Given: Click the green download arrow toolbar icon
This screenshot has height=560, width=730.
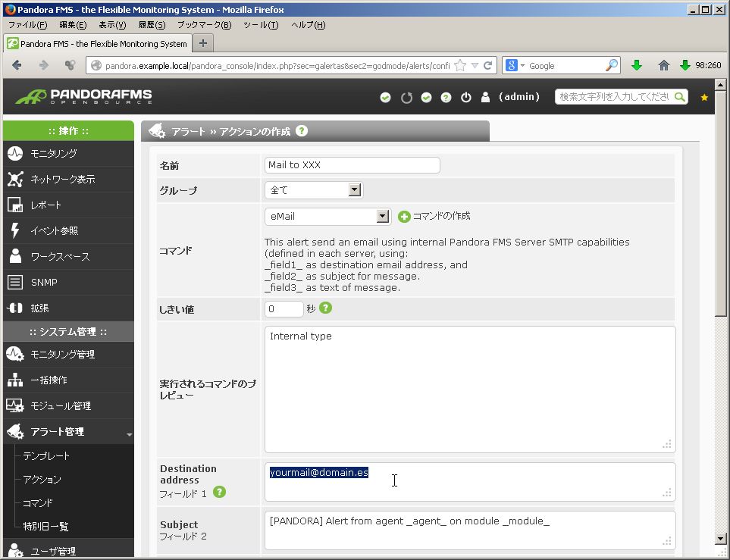Looking at the screenshot, I should coord(637,65).
